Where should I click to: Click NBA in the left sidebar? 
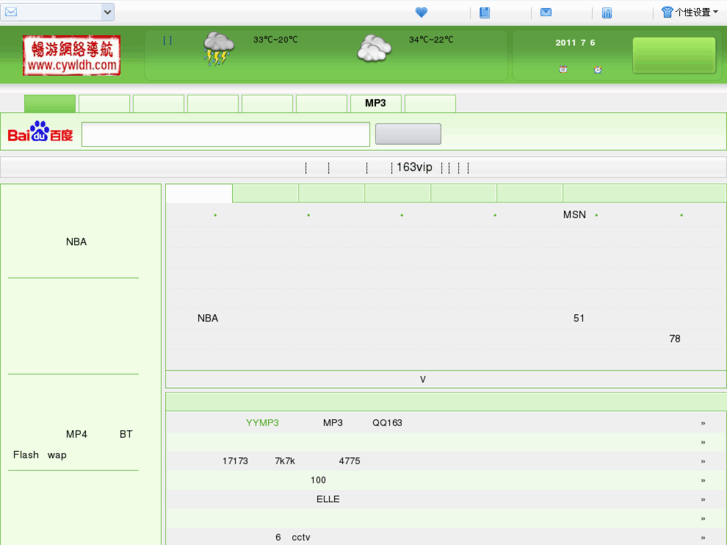pos(77,242)
